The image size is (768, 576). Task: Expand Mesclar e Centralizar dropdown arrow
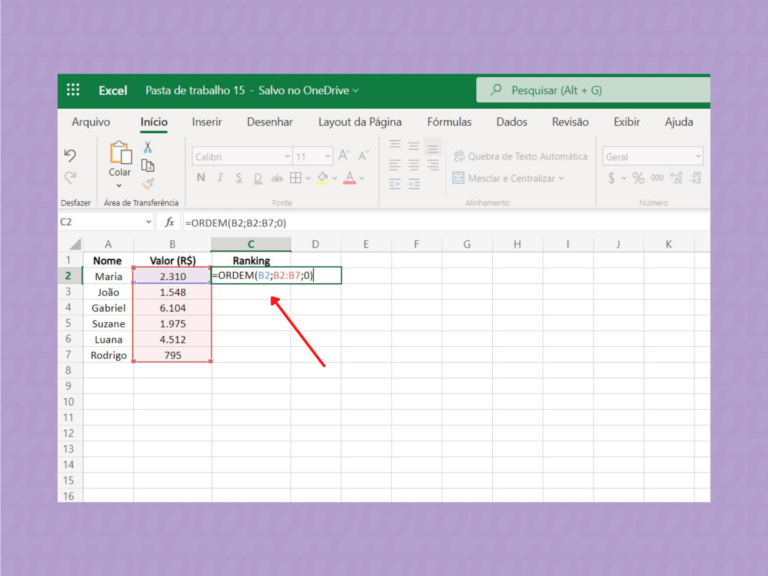pos(561,178)
